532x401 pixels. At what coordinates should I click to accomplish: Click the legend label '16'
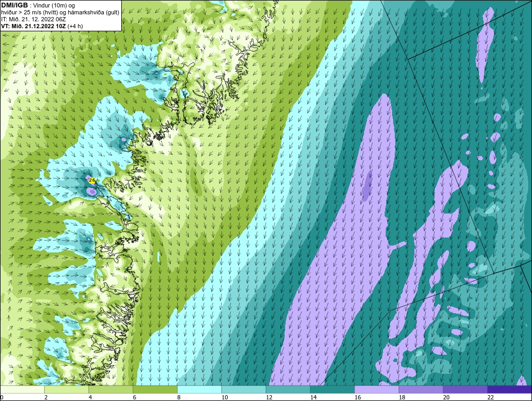tap(358, 397)
